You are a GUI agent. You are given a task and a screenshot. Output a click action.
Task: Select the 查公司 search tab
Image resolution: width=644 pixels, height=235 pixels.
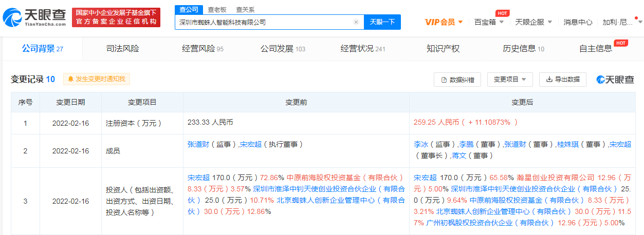(x=189, y=10)
